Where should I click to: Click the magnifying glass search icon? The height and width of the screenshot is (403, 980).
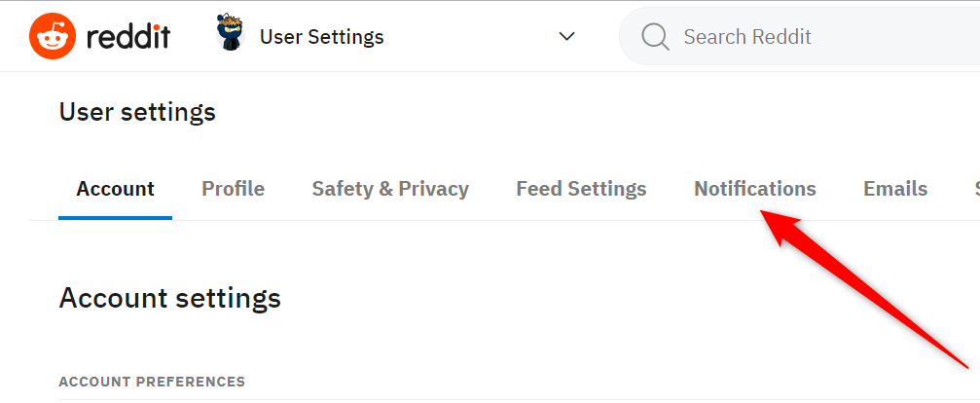[x=655, y=37]
